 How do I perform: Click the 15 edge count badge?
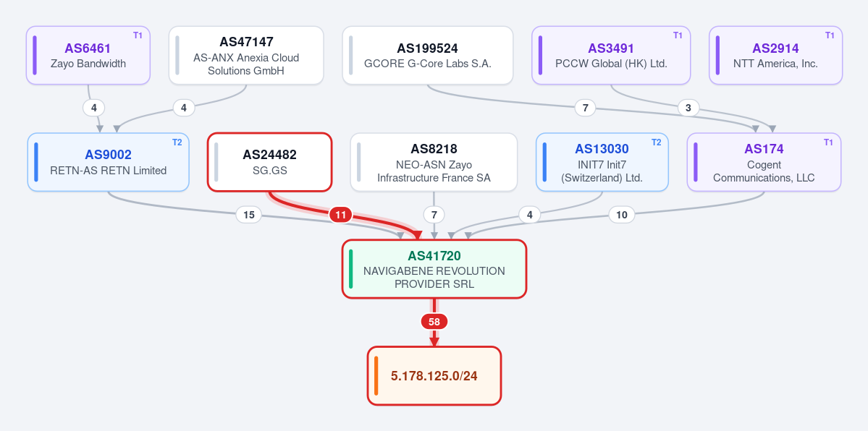(x=248, y=215)
